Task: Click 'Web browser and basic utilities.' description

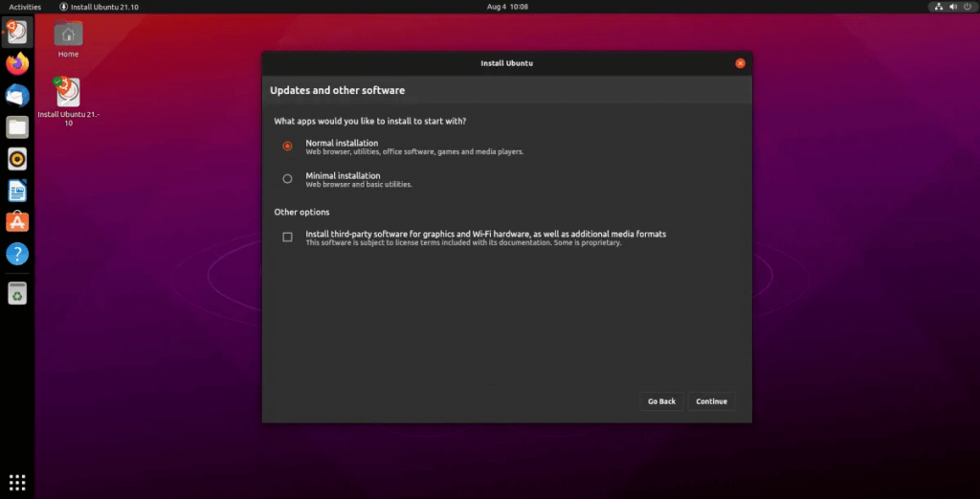Action: point(359,185)
